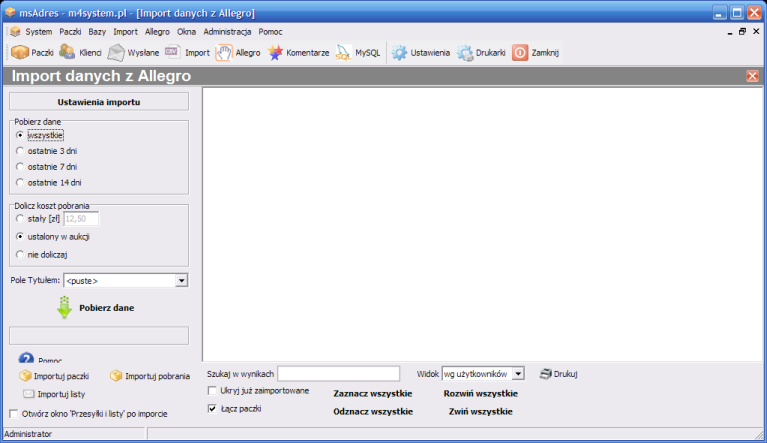
Task: Restore the inner MDI child window
Action: [x=743, y=31]
